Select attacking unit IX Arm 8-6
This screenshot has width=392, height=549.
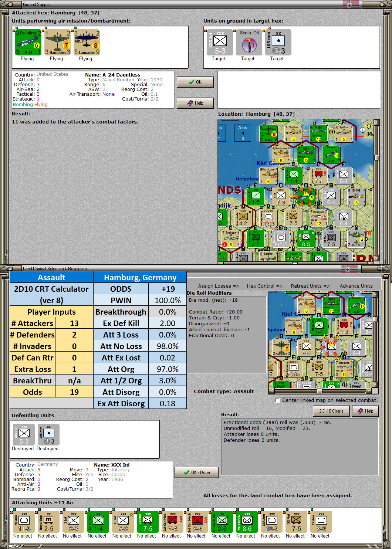click(x=321, y=522)
